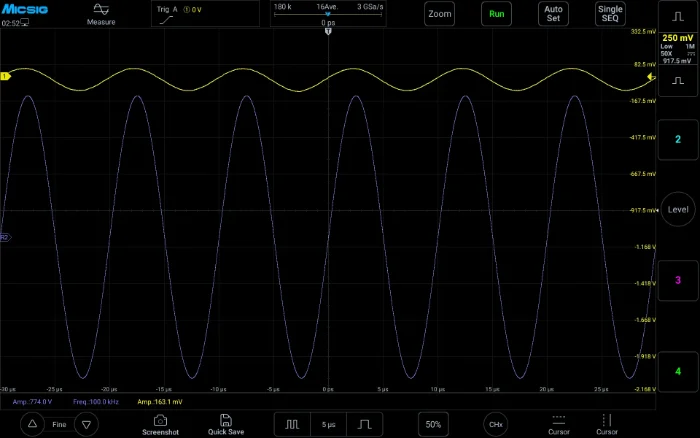Image resolution: width=700 pixels, height=438 pixels.
Task: Enable channel 4
Action: click(678, 371)
